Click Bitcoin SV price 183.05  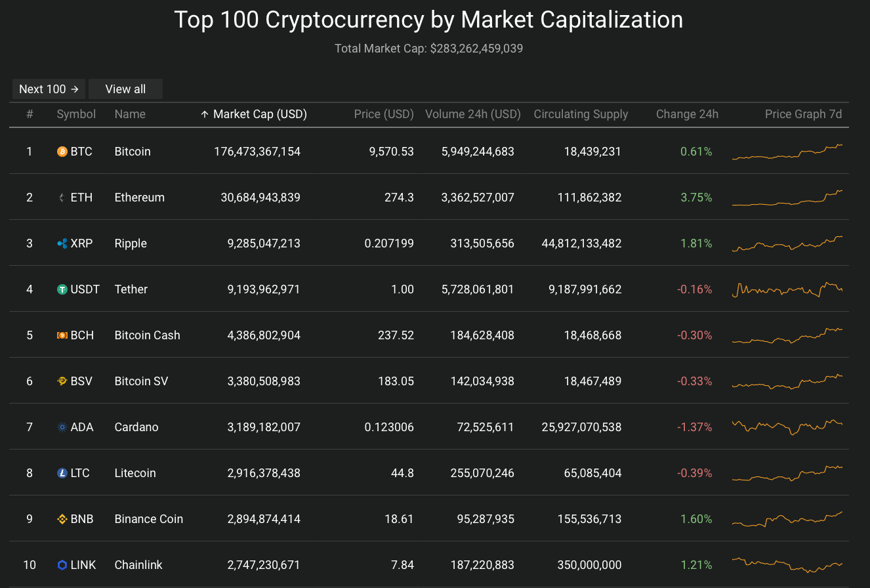[396, 381]
